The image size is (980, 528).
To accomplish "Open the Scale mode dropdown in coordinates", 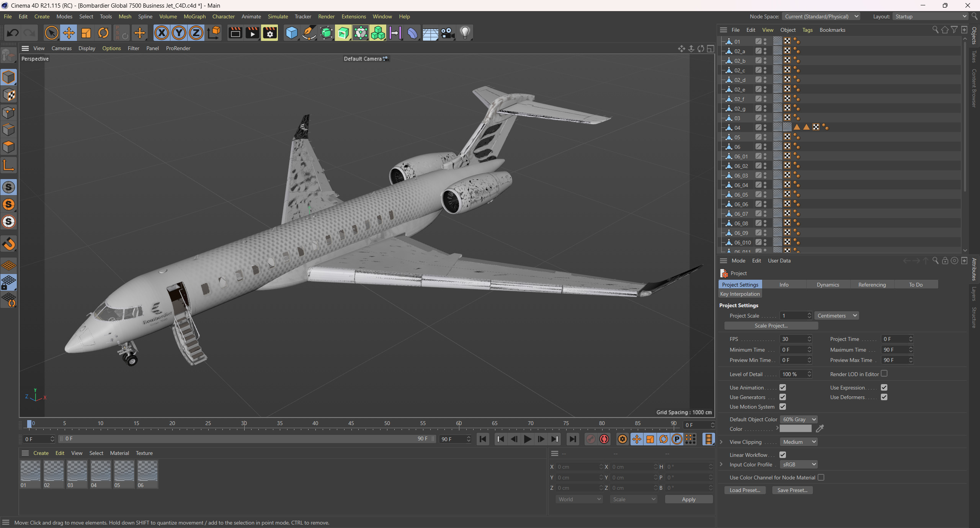I will [x=634, y=499].
